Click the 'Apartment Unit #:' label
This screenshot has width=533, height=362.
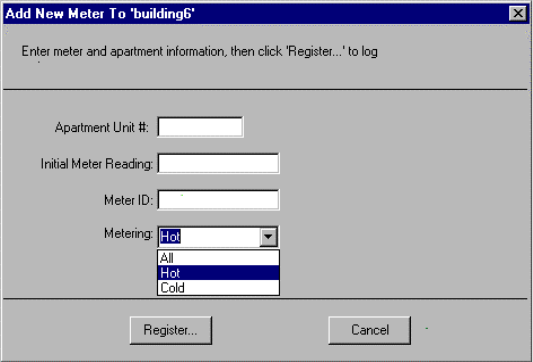pyautogui.click(x=102, y=127)
